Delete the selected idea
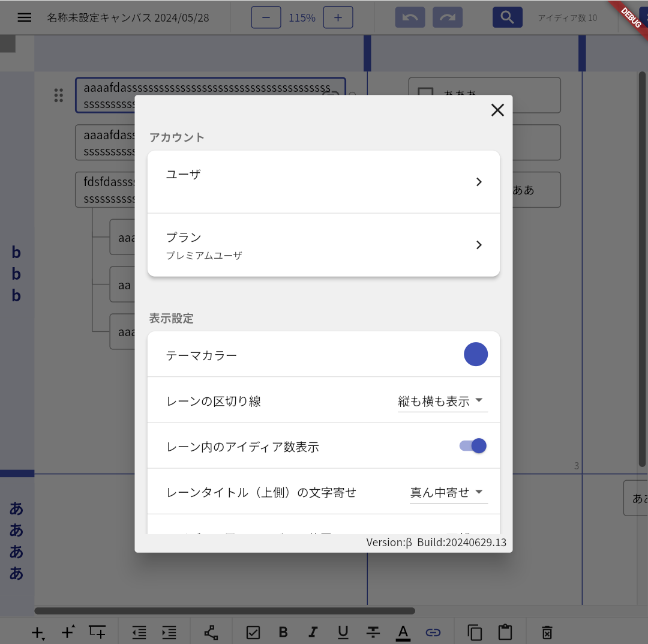Viewport: 648px width, 644px height. 547,633
